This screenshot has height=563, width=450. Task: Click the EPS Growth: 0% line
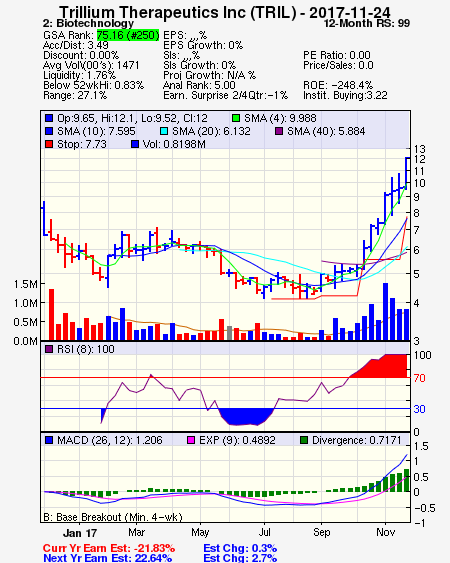(x=203, y=45)
